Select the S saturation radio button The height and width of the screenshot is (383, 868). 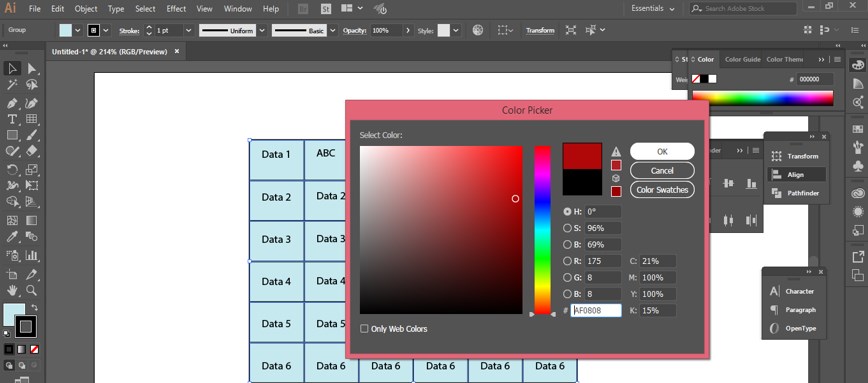567,228
